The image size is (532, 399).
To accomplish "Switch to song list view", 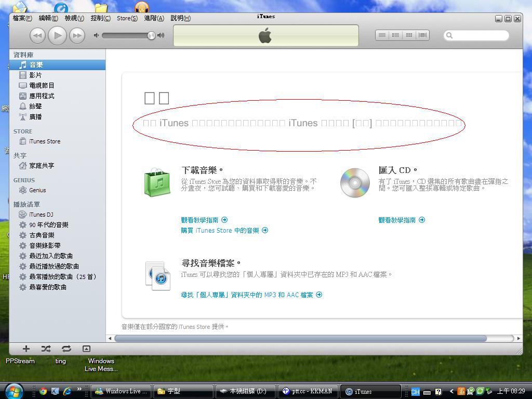I will pyautogui.click(x=382, y=35).
